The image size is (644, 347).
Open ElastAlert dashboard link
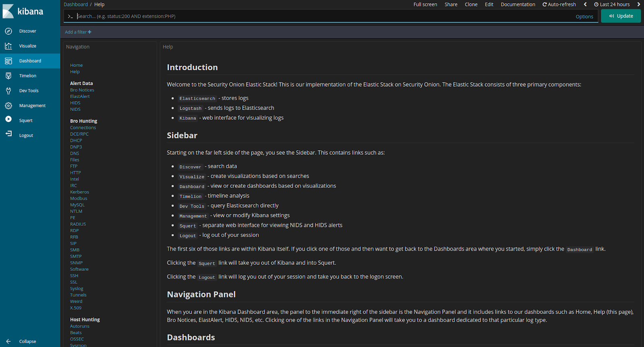[x=80, y=96]
